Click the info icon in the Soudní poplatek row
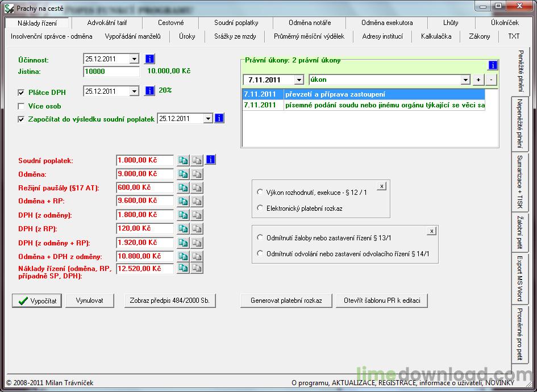 (211, 160)
